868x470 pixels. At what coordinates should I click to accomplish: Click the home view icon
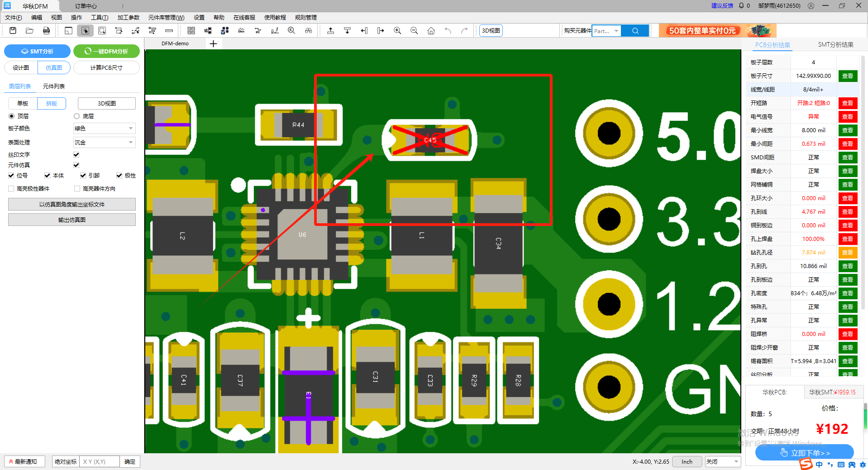click(x=431, y=30)
